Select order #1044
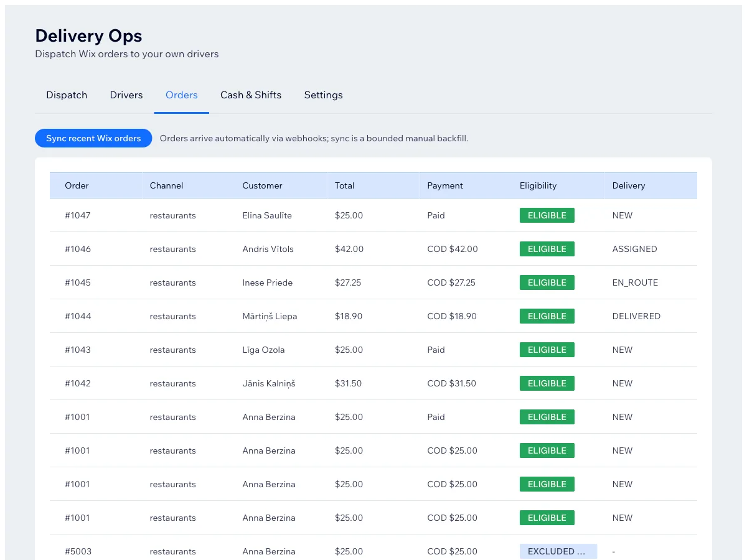This screenshot has height=560, width=747. [78, 316]
